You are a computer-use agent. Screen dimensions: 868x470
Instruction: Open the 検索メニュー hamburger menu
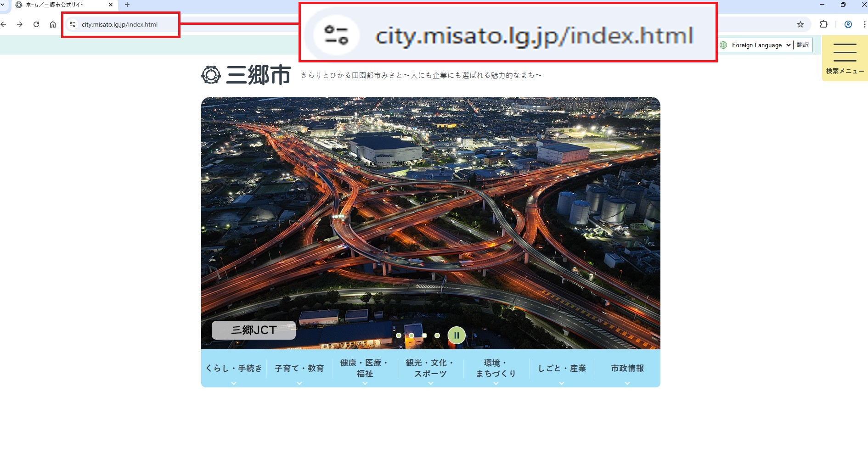845,58
